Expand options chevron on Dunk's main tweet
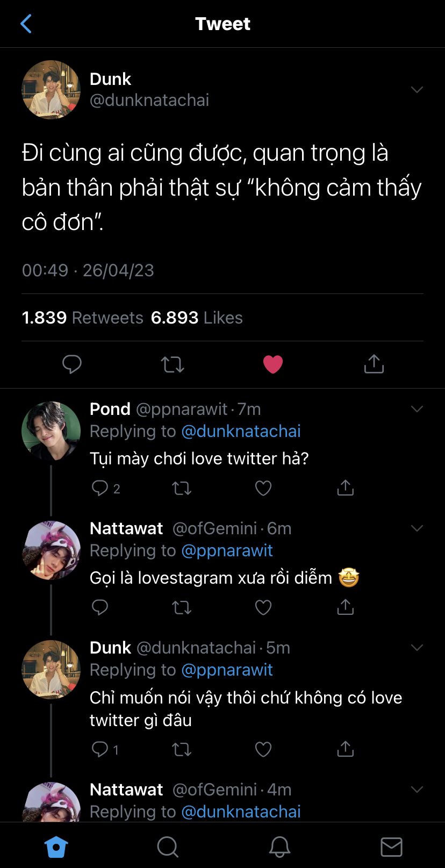Screen dimensions: 445x868 417,89
